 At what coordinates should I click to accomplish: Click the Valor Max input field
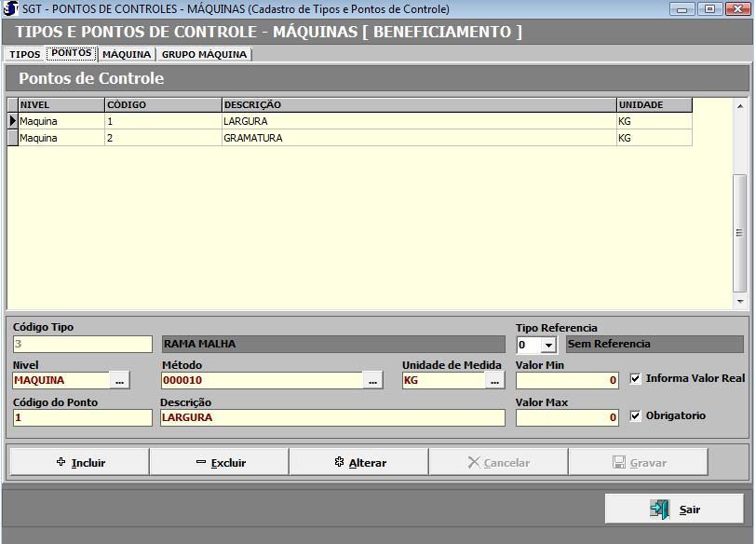click(x=566, y=417)
